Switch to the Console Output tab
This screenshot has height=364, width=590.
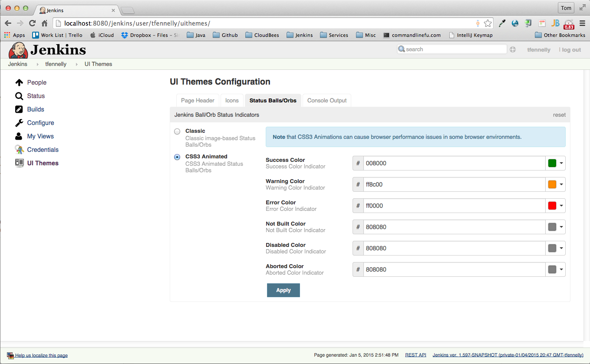click(x=327, y=100)
